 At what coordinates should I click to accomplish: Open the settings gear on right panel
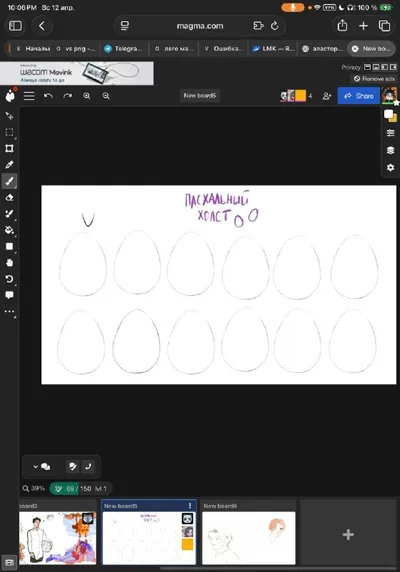[391, 167]
